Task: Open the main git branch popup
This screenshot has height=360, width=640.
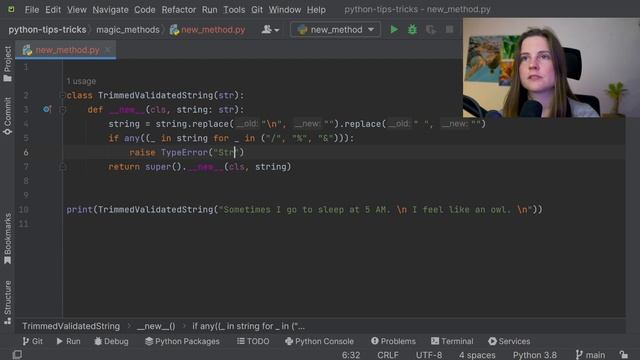Action: click(590, 355)
